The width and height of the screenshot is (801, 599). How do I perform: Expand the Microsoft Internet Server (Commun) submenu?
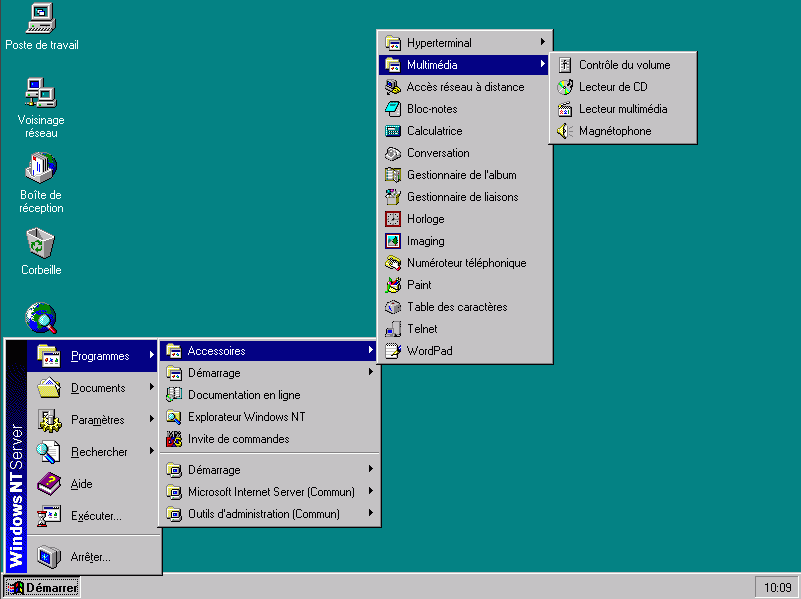[371, 492]
